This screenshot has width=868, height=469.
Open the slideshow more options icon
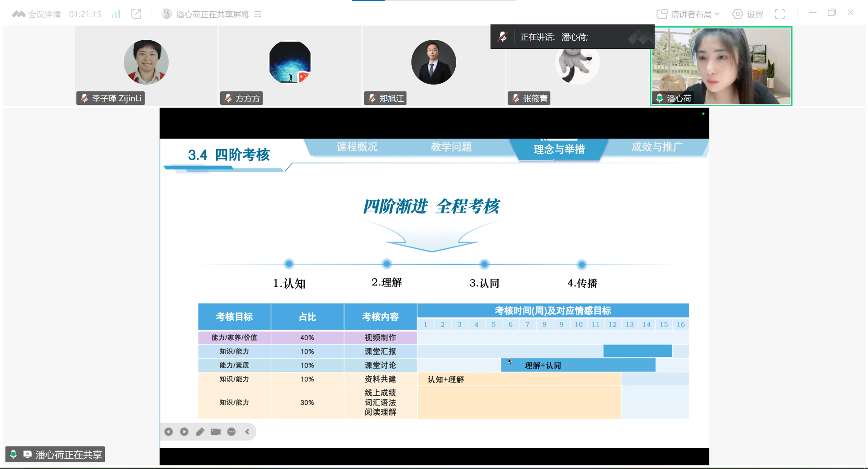(231, 432)
